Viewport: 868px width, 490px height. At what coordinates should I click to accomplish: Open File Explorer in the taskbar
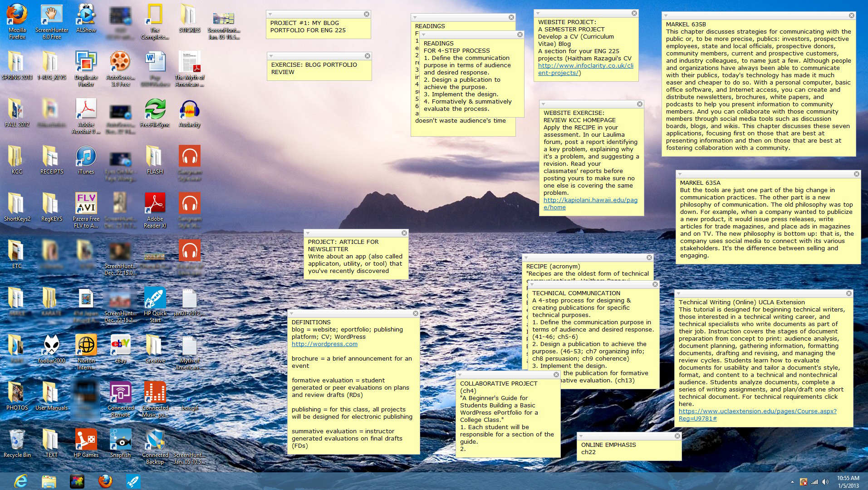point(49,481)
